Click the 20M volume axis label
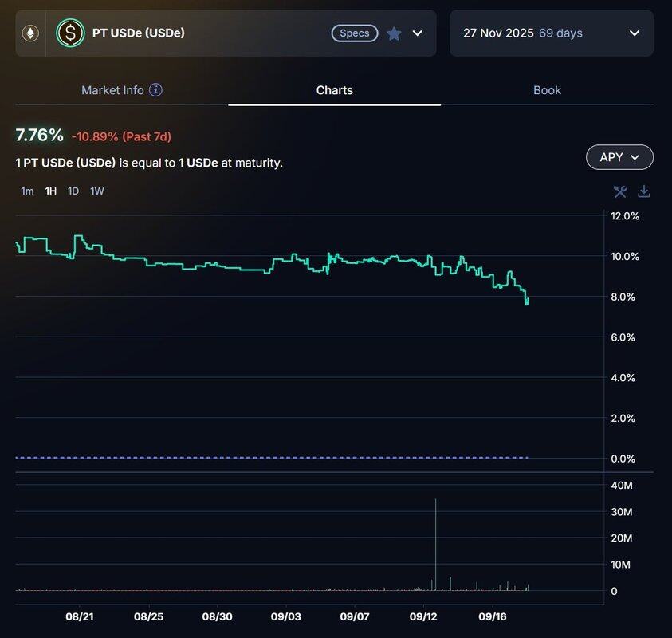 click(x=622, y=538)
